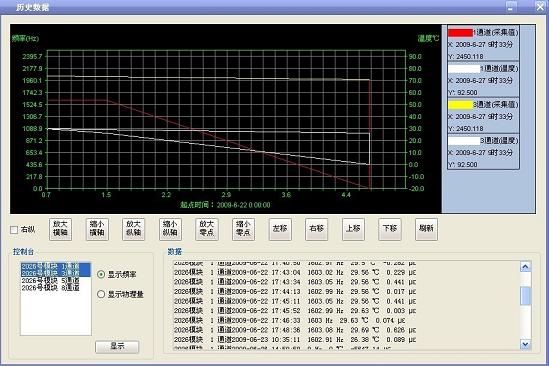
Task: Click the 放大零点 enlarge zero point button
Action: click(x=207, y=229)
